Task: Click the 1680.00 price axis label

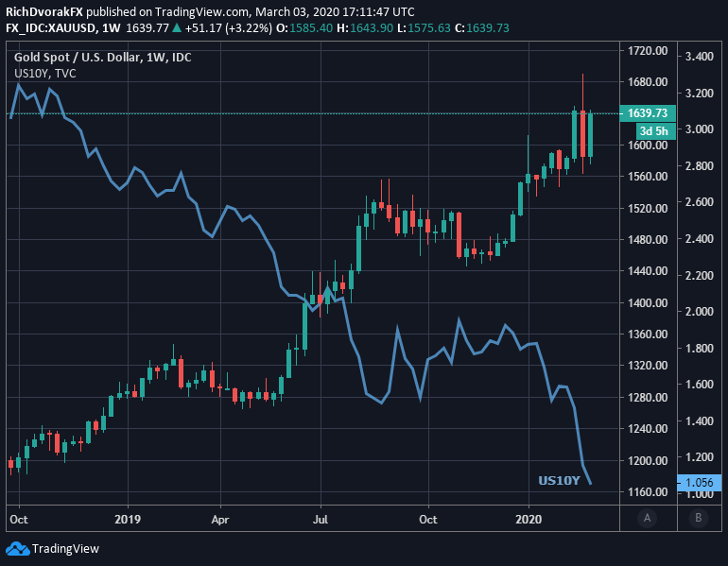Action: tap(648, 82)
